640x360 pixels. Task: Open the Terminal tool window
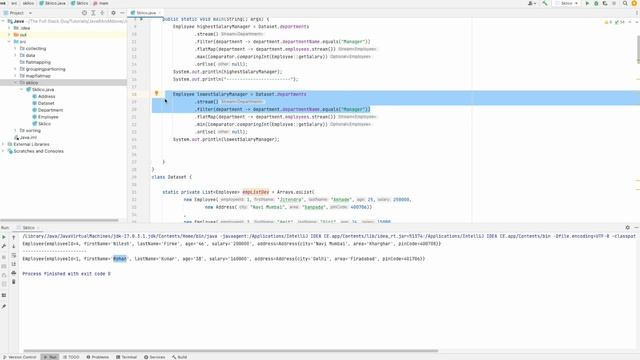[127, 357]
